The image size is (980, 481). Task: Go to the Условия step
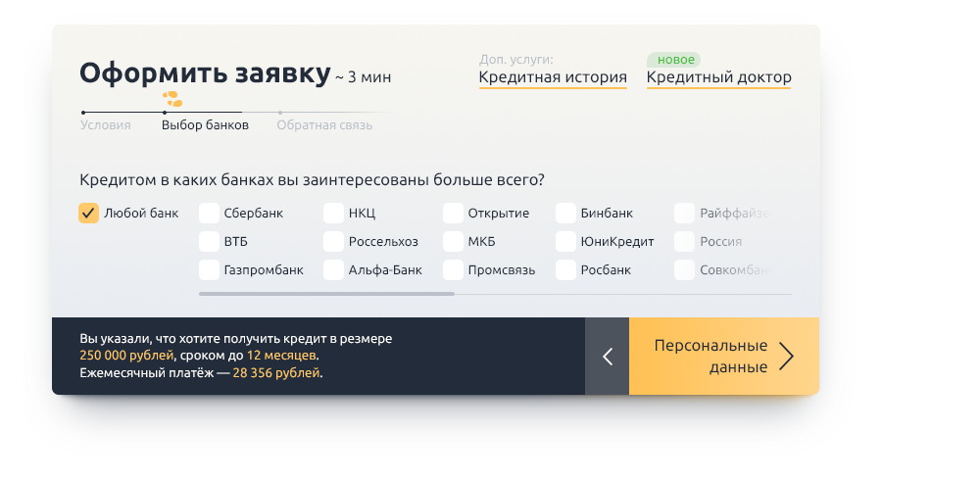click(x=106, y=125)
